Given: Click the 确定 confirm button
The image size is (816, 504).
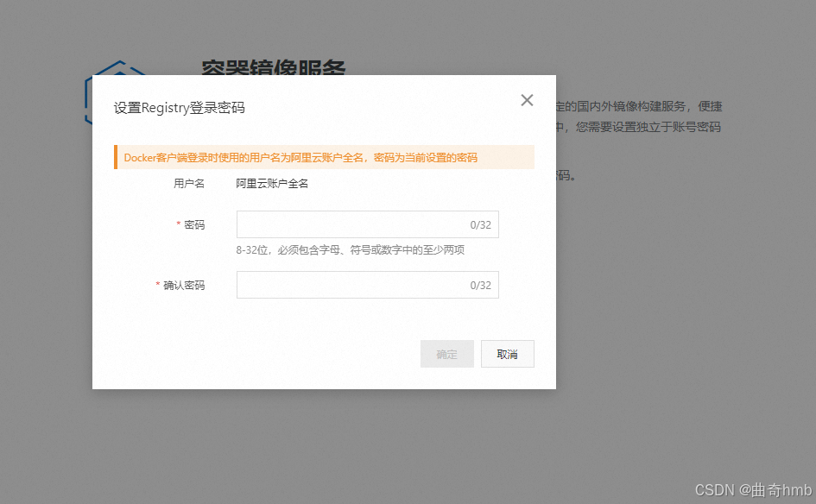Looking at the screenshot, I should 447,354.
